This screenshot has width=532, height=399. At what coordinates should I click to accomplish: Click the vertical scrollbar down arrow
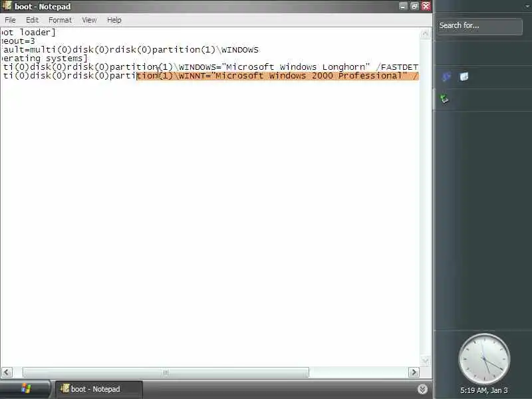[425, 360]
